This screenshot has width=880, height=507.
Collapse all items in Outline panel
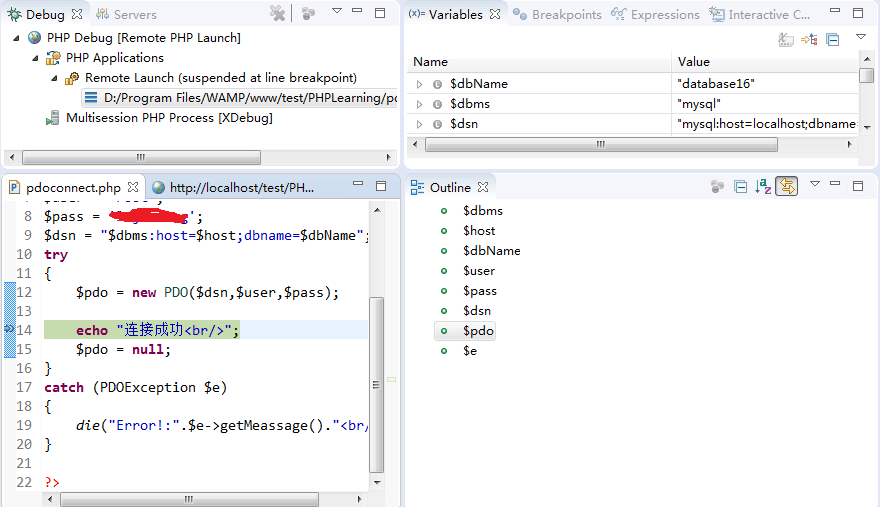(741, 186)
